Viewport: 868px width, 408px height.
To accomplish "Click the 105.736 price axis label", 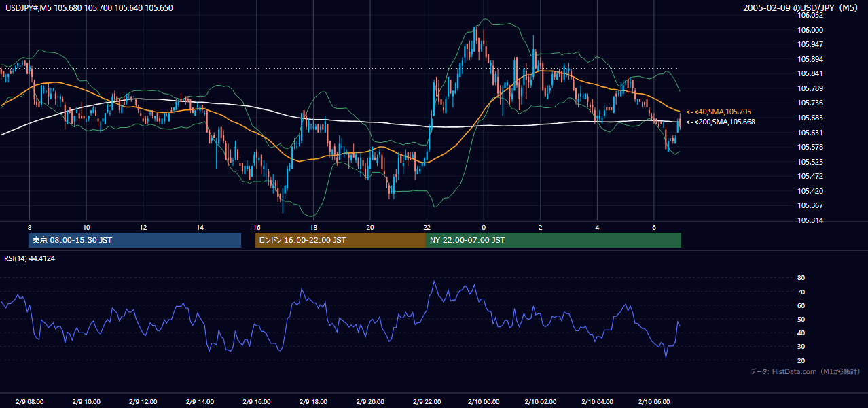I will pyautogui.click(x=810, y=103).
